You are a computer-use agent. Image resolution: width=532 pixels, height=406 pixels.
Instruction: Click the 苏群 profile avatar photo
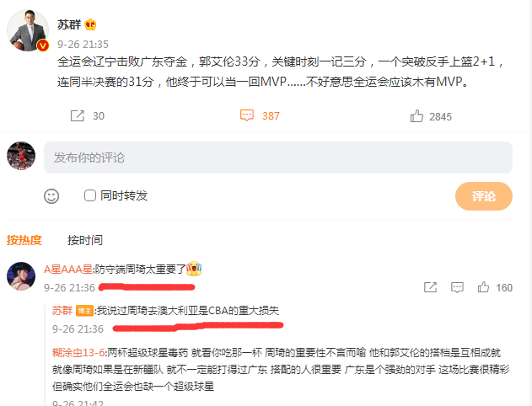[28, 30]
